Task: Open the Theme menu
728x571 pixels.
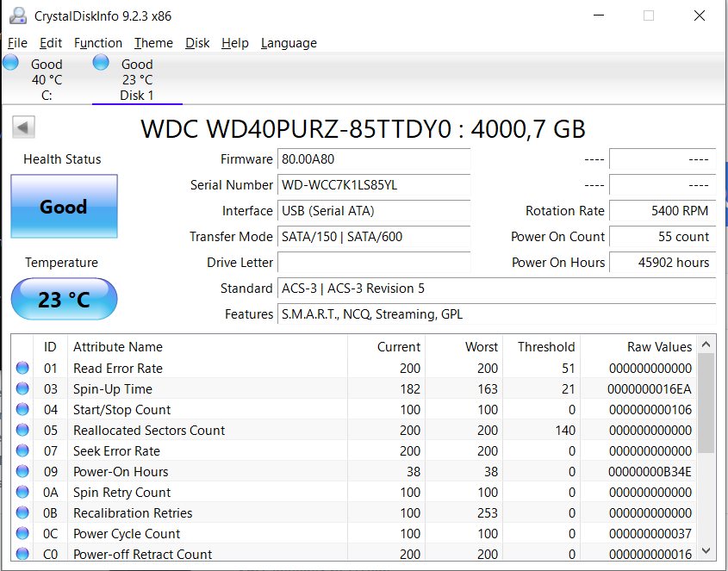Action: tap(153, 43)
